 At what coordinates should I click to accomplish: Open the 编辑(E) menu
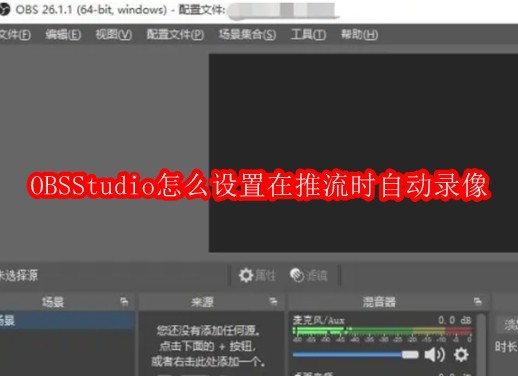[63, 34]
